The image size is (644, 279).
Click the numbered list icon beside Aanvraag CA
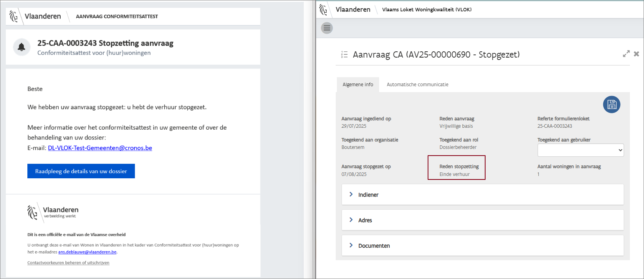[344, 54]
